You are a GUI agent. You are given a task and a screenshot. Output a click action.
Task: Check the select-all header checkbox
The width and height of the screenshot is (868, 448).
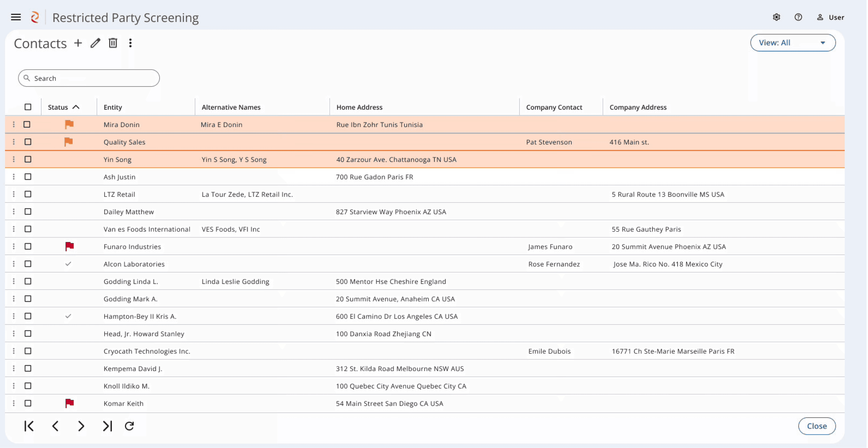(x=28, y=107)
